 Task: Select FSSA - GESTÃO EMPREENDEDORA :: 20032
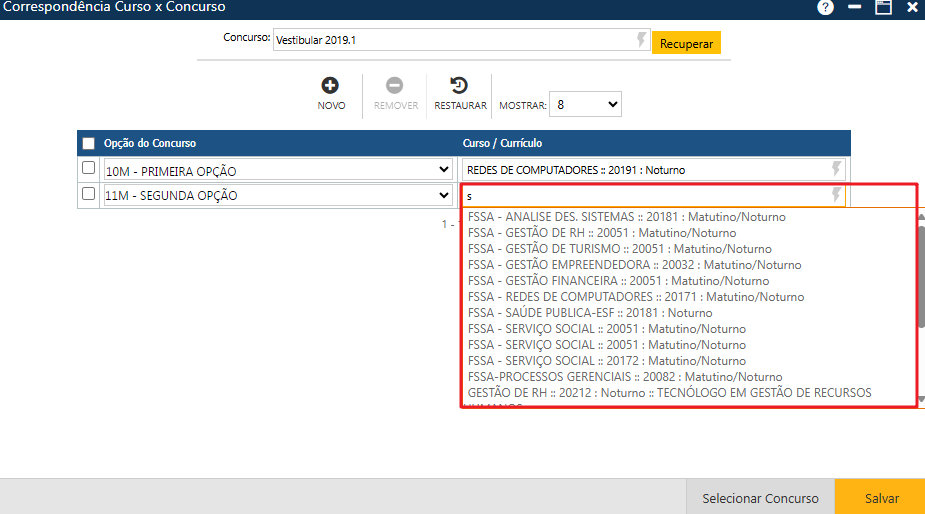point(634,264)
